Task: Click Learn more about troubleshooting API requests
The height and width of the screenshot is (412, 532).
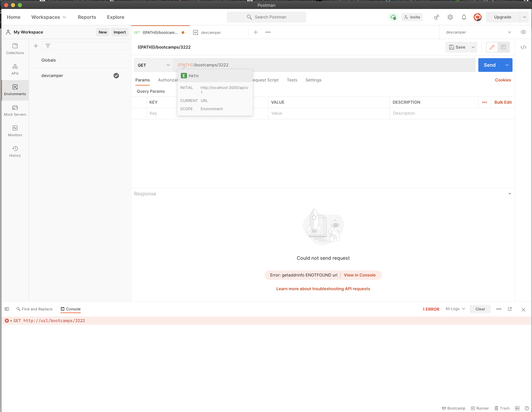Action: pos(323,289)
